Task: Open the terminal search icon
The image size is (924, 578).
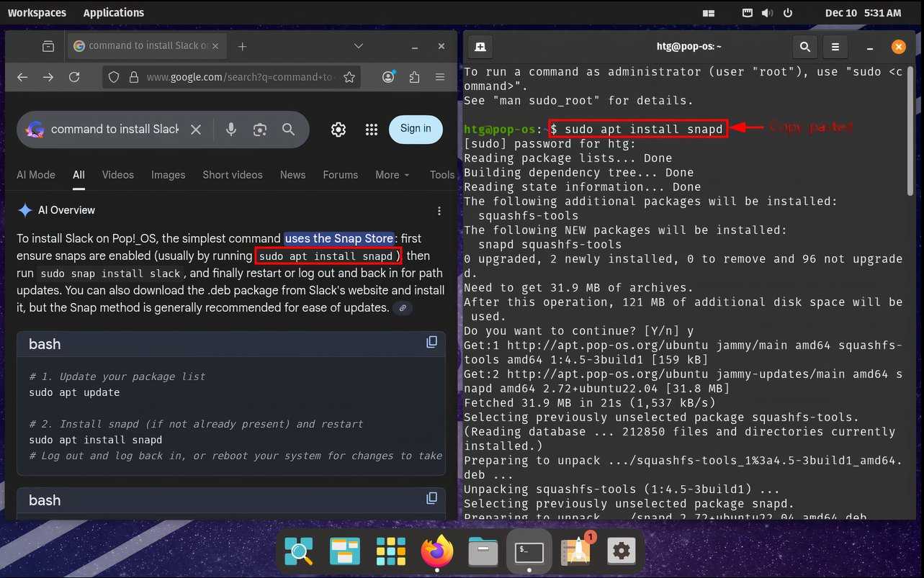Action: pyautogui.click(x=804, y=45)
